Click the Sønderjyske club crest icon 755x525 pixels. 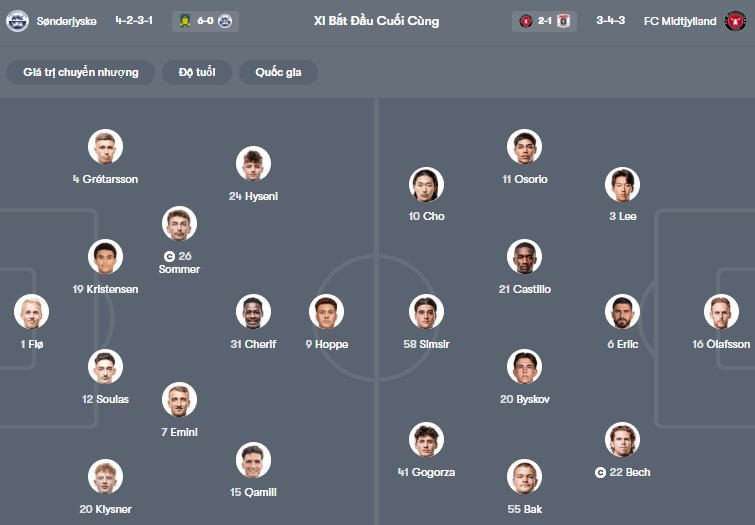[x=17, y=20]
